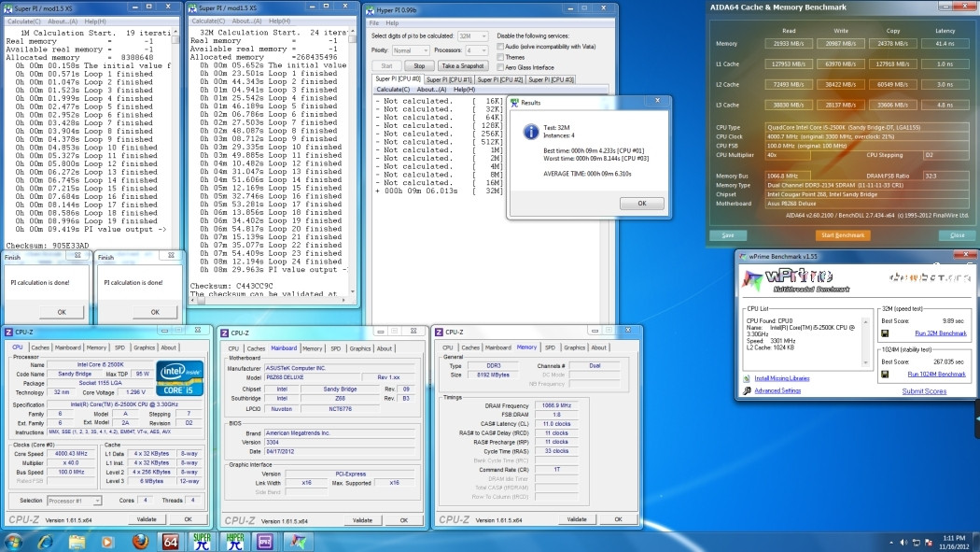
Task: Click the Advanced Settings wrench icon in wPrime
Action: click(x=747, y=390)
